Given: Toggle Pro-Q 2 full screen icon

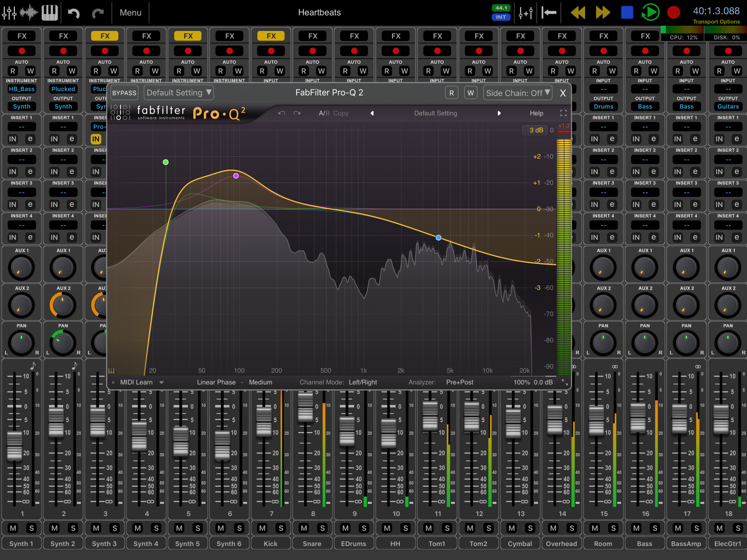Looking at the screenshot, I should pos(563,113).
